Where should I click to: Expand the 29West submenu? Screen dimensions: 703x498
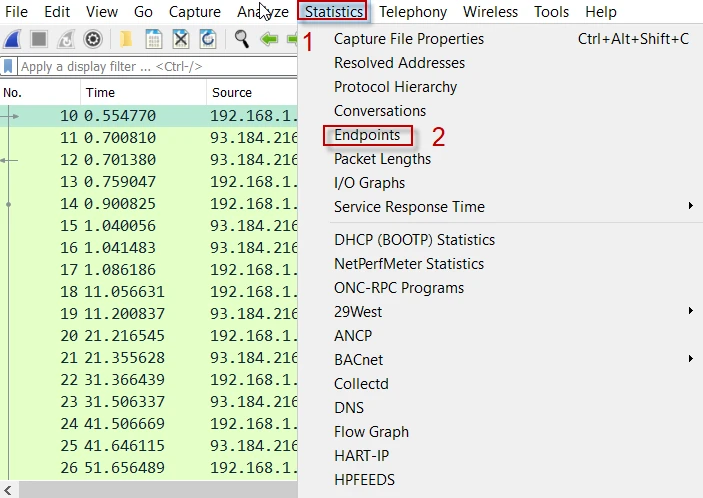358,312
